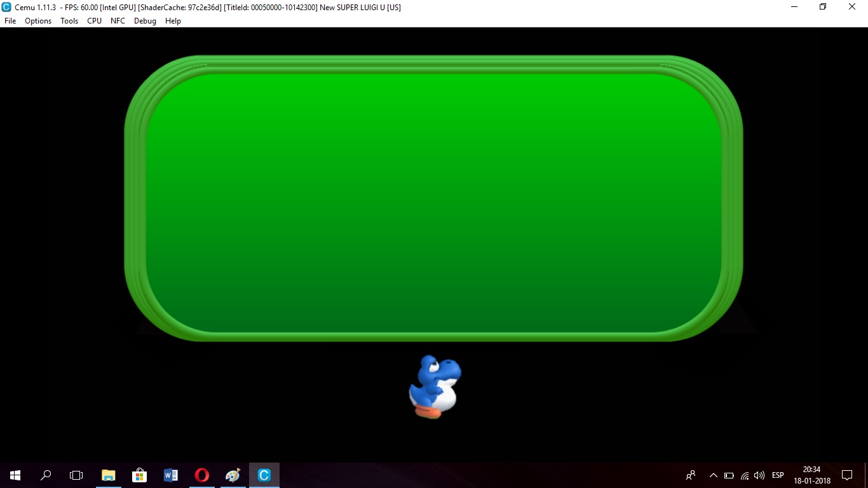
Task: Open Microsoft Store from the taskbar
Action: click(x=139, y=475)
